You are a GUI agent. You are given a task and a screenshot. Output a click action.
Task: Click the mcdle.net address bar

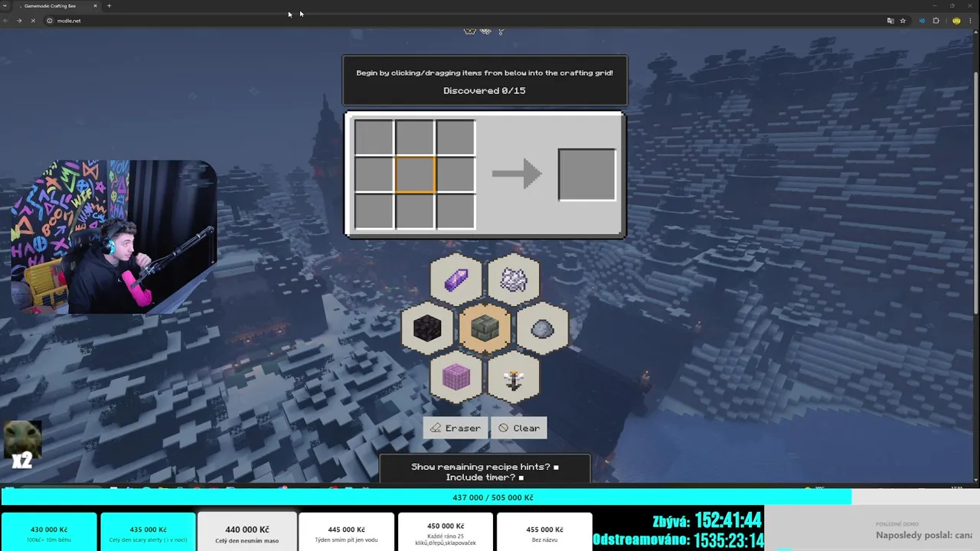[x=459, y=21]
